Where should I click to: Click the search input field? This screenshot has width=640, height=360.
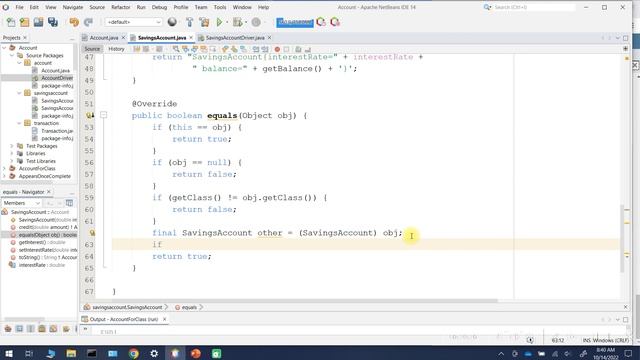click(535, 7)
